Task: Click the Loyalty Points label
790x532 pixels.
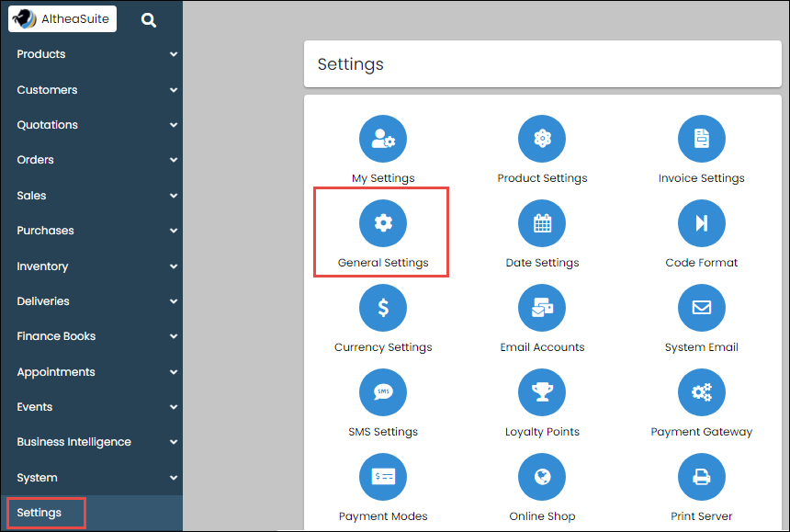Action: click(x=542, y=432)
